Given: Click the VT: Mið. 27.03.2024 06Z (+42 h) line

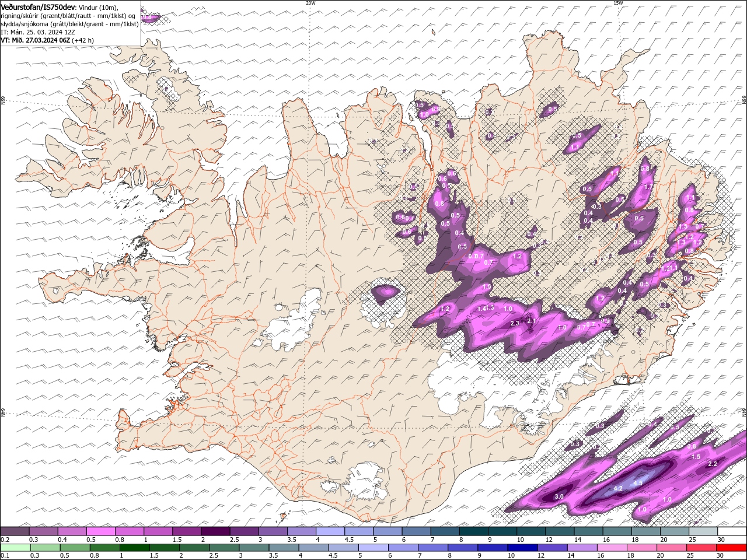Looking at the screenshot, I should 47,40.
